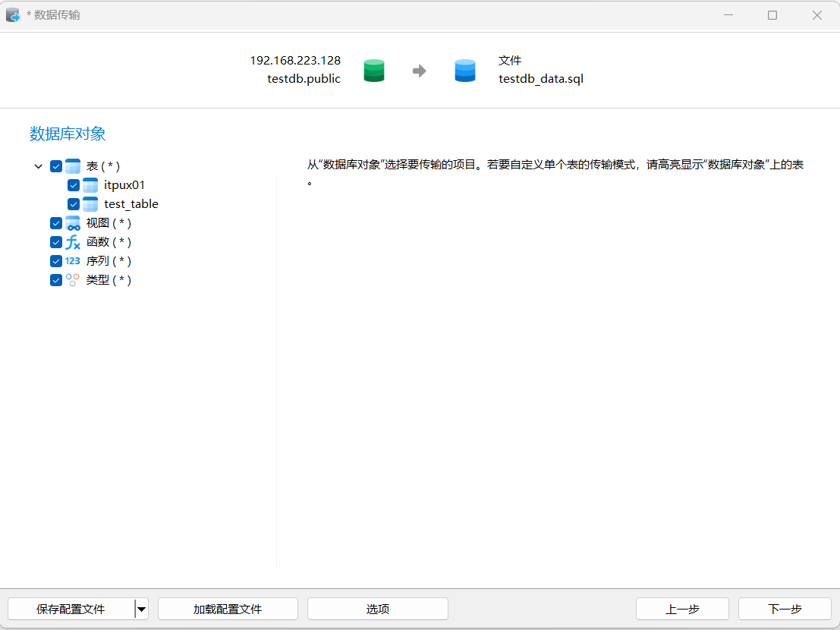This screenshot has height=630, width=840.
Task: Click the itpux01 table icon
Action: (x=90, y=185)
